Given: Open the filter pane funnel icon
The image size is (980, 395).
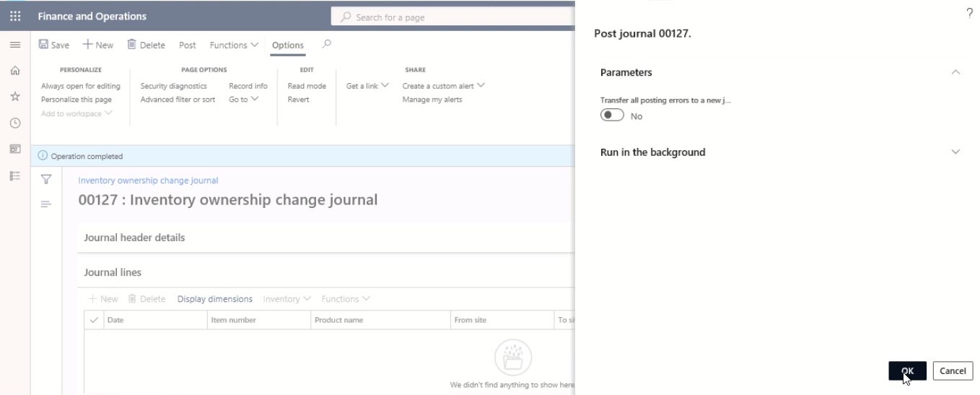Looking at the screenshot, I should pos(46,179).
